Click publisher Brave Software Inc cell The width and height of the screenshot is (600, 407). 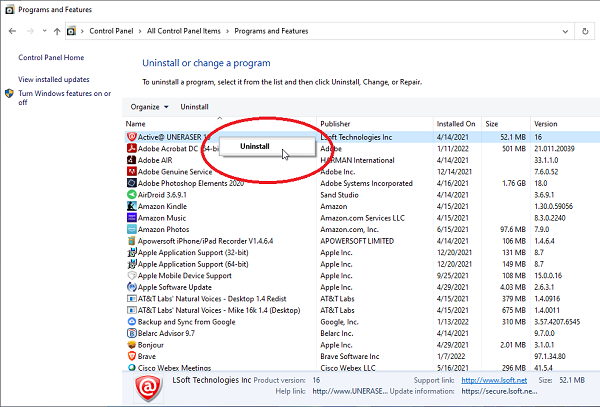(x=349, y=356)
